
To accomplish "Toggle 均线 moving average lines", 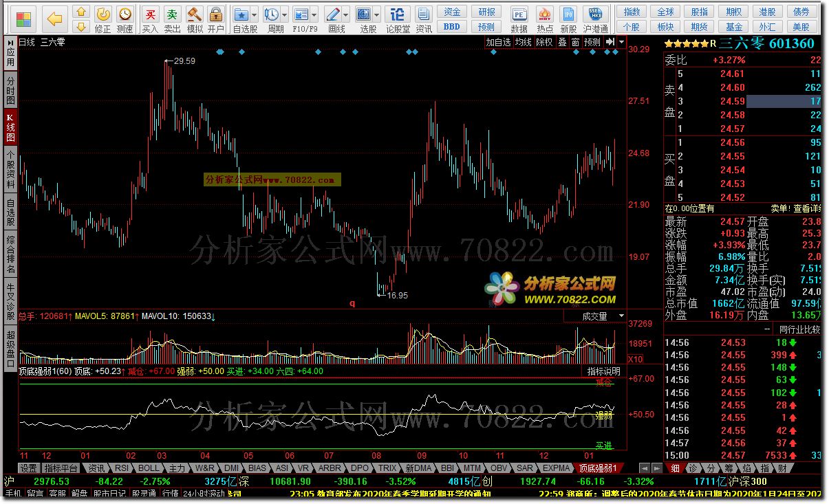I will click(x=524, y=42).
